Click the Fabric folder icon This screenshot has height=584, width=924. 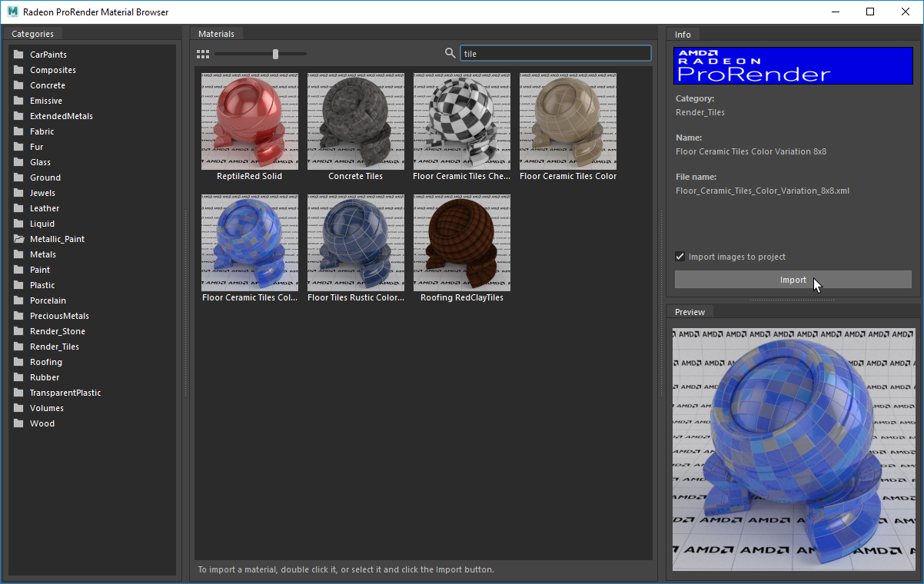coord(18,131)
